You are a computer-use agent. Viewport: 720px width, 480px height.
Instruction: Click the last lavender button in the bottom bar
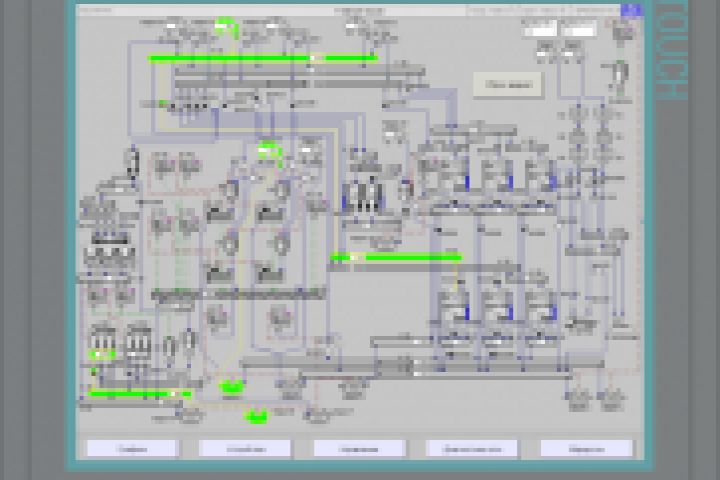pyautogui.click(x=586, y=449)
